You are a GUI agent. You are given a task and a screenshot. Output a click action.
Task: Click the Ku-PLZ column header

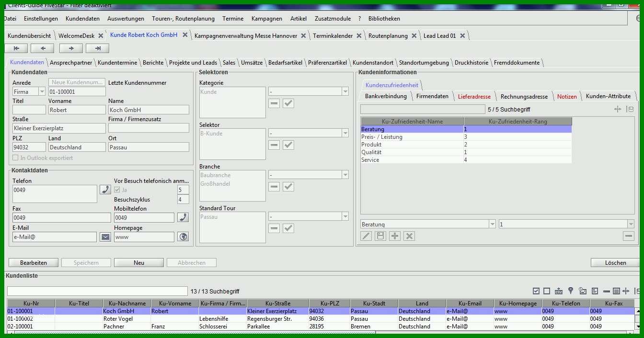[x=329, y=304]
